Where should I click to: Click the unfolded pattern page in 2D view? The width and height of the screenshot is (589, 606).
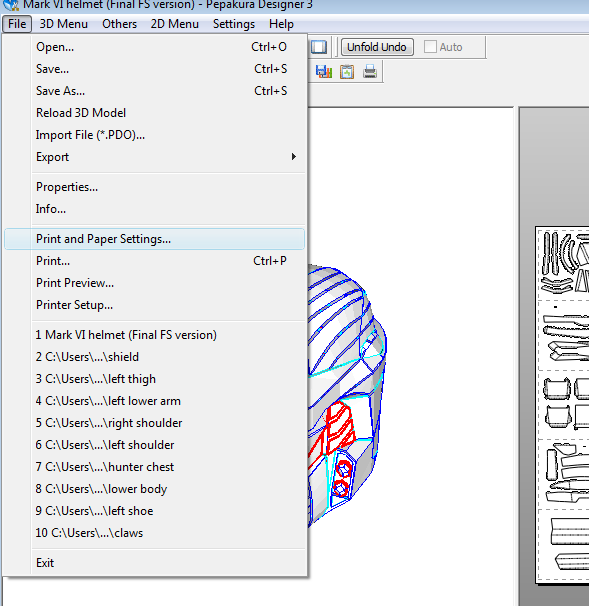[x=563, y=405]
